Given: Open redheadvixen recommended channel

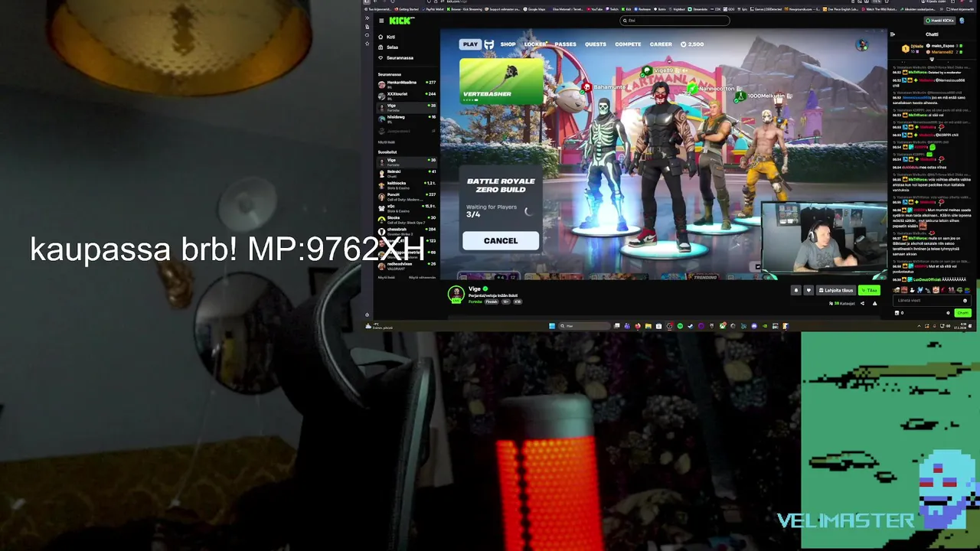Looking at the screenshot, I should click(x=407, y=265).
